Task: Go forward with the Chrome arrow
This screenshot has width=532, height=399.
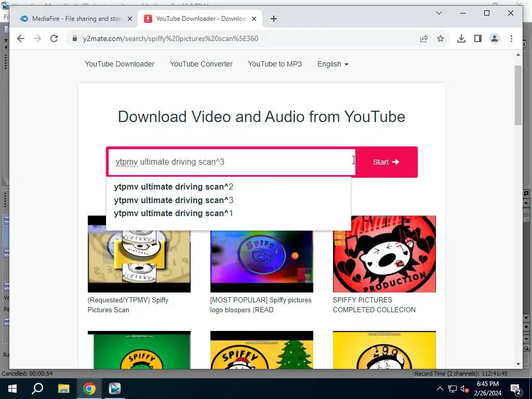Action: [x=37, y=38]
